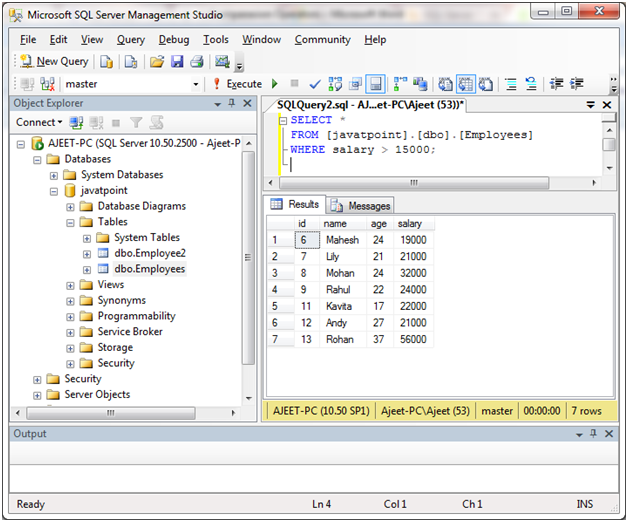628x522 pixels.
Task: Expand Database Diagrams folder
Action: click(x=70, y=207)
